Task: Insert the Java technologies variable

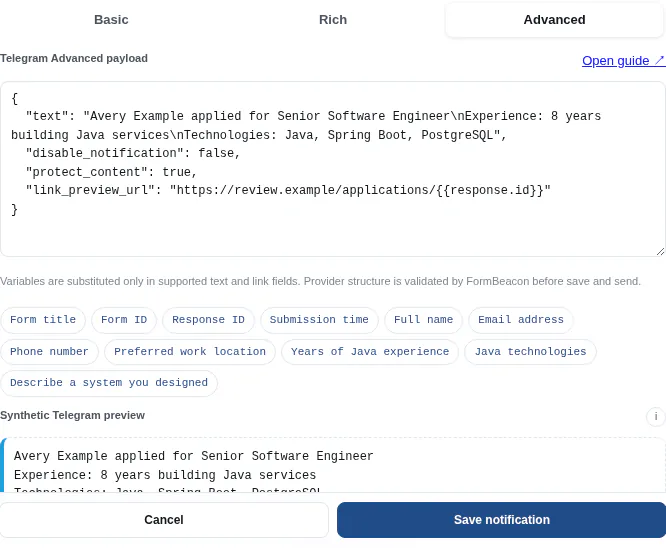Action: (x=530, y=352)
